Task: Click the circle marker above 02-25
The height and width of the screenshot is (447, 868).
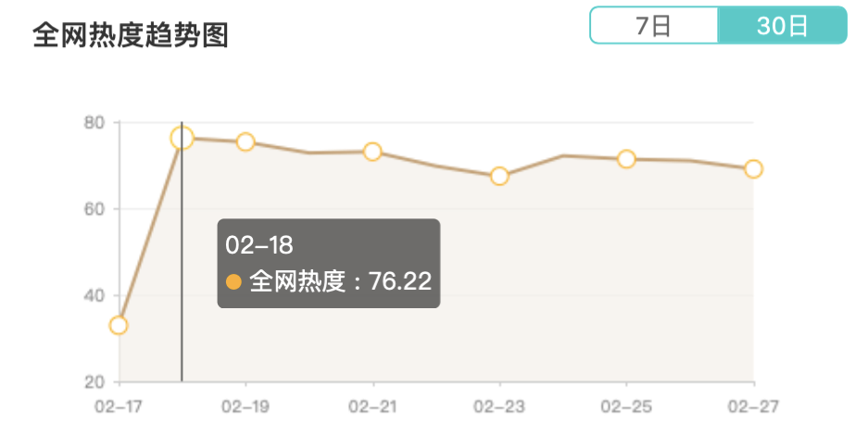Action: (626, 159)
